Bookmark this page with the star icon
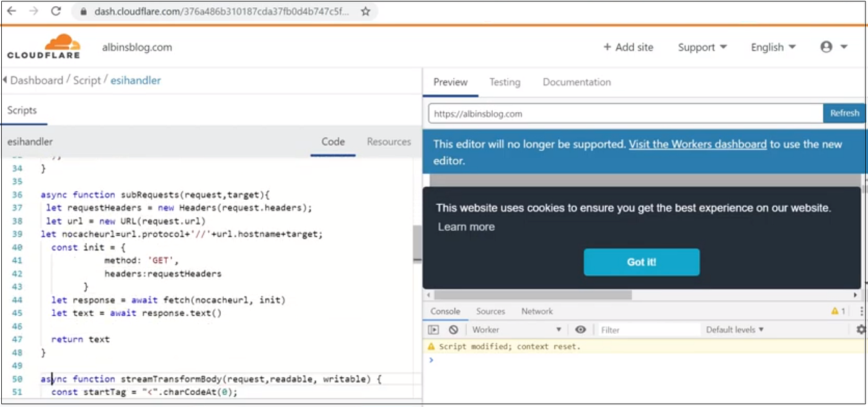 pyautogui.click(x=366, y=11)
